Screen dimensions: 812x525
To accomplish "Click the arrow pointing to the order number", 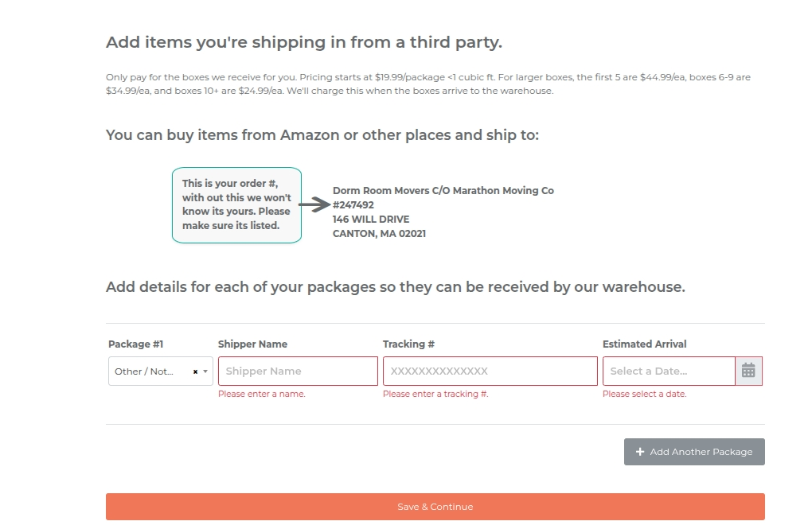I will [x=314, y=204].
